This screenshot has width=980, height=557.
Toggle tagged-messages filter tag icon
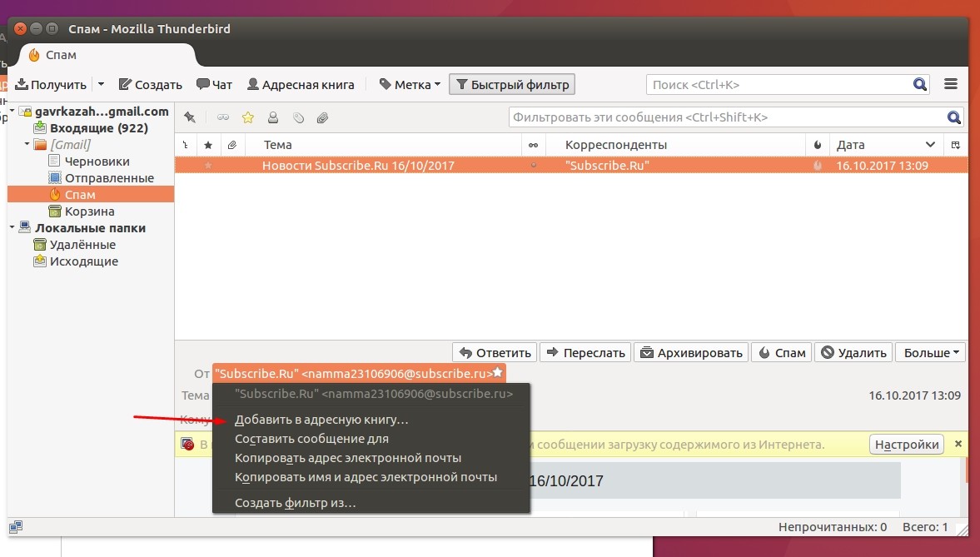pyautogui.click(x=298, y=117)
